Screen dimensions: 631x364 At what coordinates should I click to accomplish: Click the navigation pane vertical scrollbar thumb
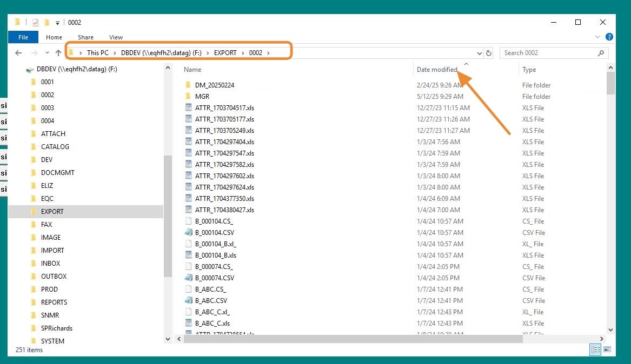168,216
